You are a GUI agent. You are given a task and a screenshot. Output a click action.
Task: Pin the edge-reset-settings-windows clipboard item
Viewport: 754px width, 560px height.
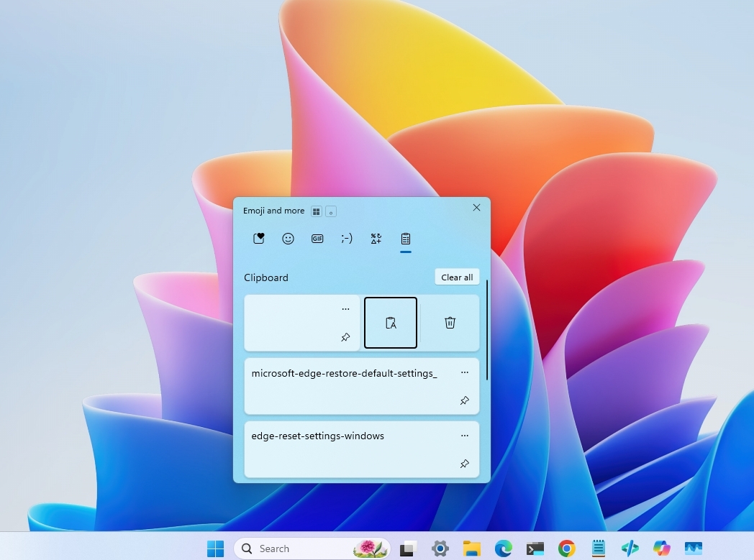[x=465, y=464]
